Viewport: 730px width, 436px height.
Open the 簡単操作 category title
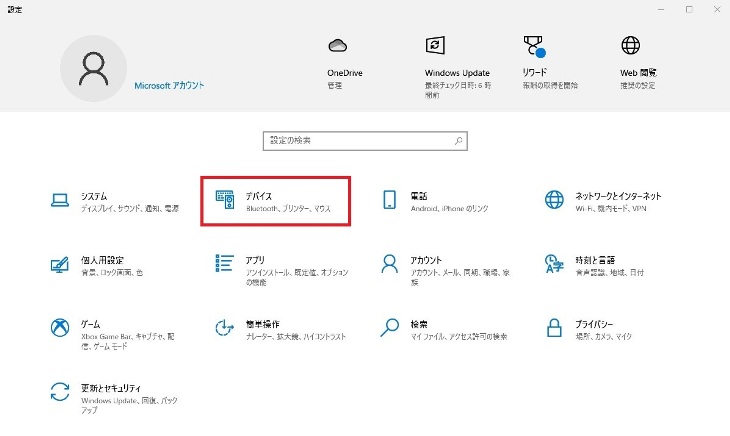tap(263, 324)
